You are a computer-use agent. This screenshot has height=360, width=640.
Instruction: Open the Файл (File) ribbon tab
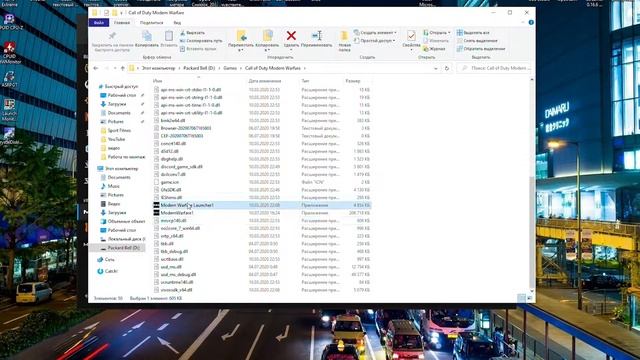98,23
